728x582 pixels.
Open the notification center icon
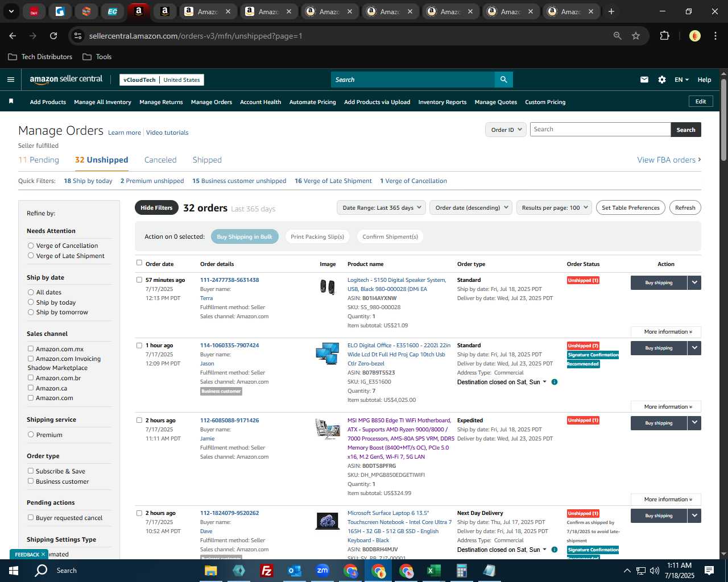pos(709,571)
